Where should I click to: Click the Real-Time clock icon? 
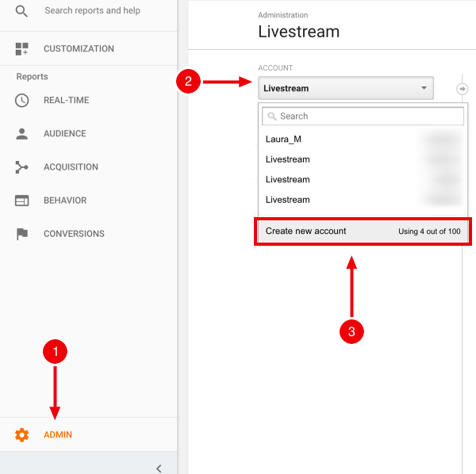(21, 101)
